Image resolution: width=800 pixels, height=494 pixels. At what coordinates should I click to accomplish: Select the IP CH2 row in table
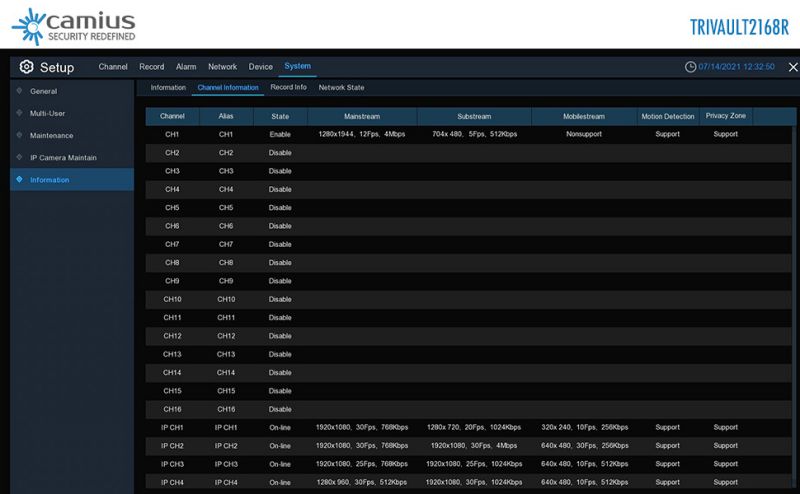[x=172, y=446]
